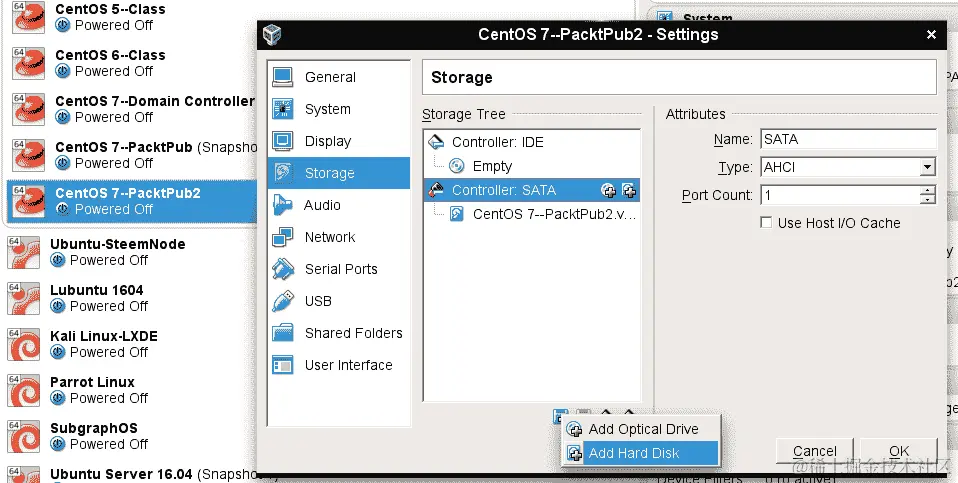The height and width of the screenshot is (483, 958).
Task: Increase Port Count with up arrow
Action: (x=928, y=190)
